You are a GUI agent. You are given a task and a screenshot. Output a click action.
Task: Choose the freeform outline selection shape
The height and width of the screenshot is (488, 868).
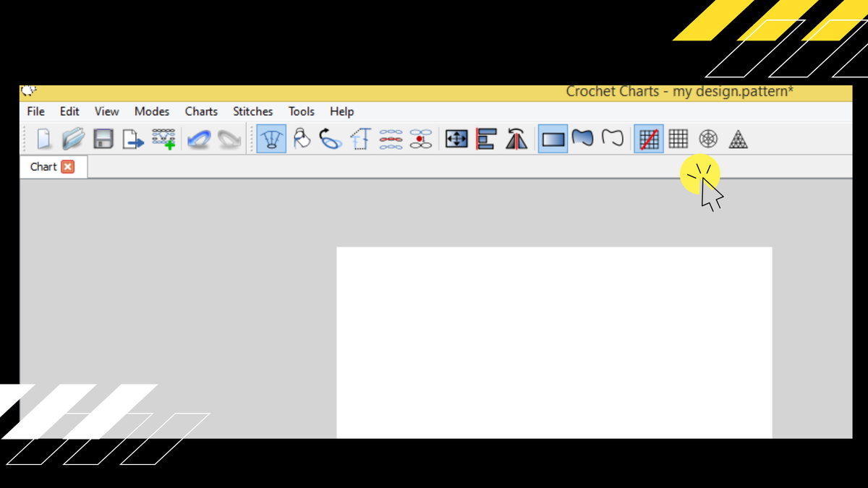613,138
